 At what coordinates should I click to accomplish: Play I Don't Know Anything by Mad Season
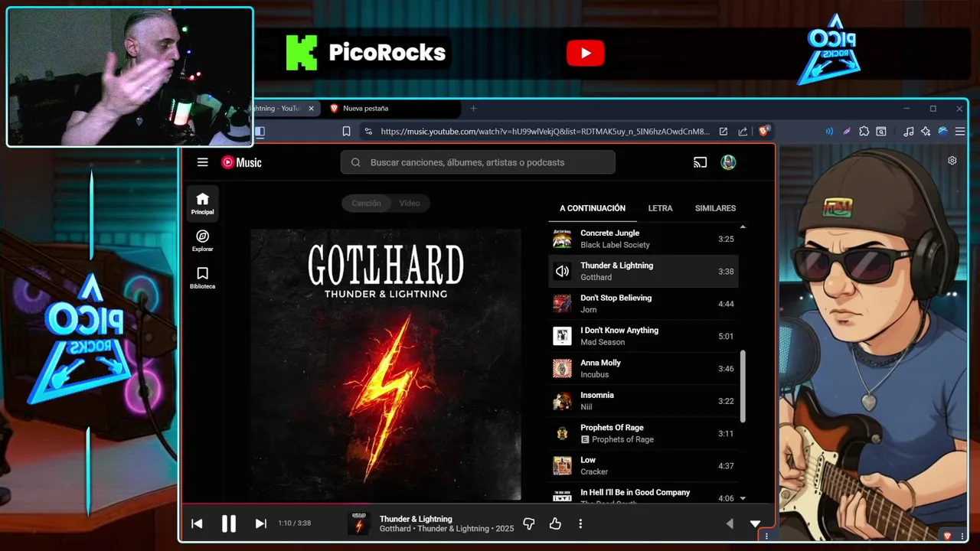tap(643, 336)
